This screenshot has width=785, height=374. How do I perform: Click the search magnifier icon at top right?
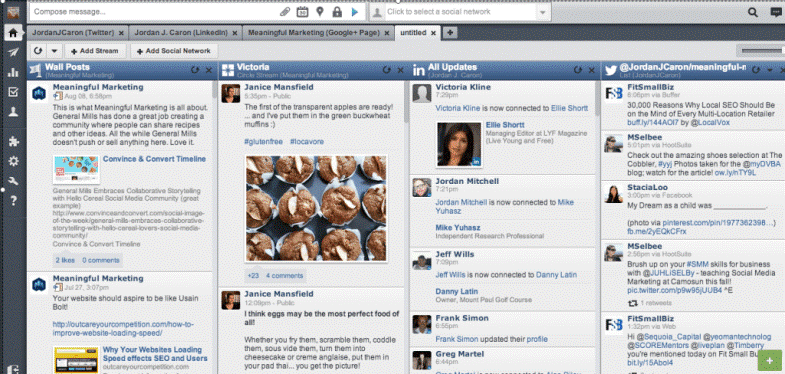click(752, 13)
